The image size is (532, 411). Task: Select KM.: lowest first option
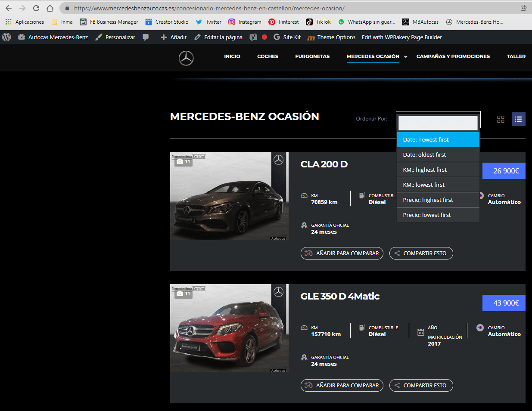[438, 185]
